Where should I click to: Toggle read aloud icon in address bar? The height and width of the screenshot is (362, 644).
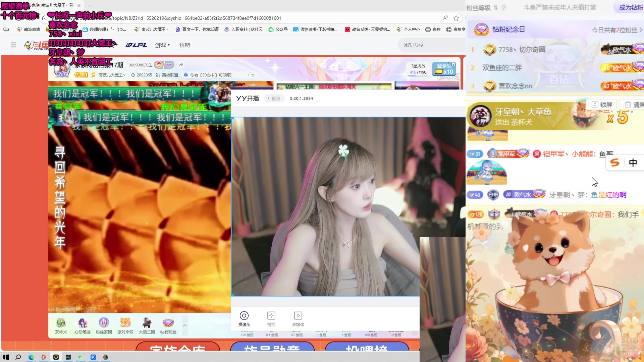pos(445,18)
